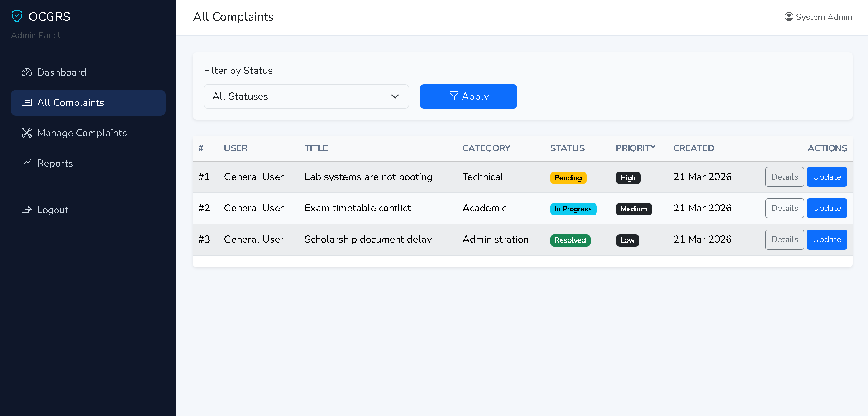Image resolution: width=868 pixels, height=416 pixels.
Task: Show Details for Scholarship document delay
Action: [784, 239]
